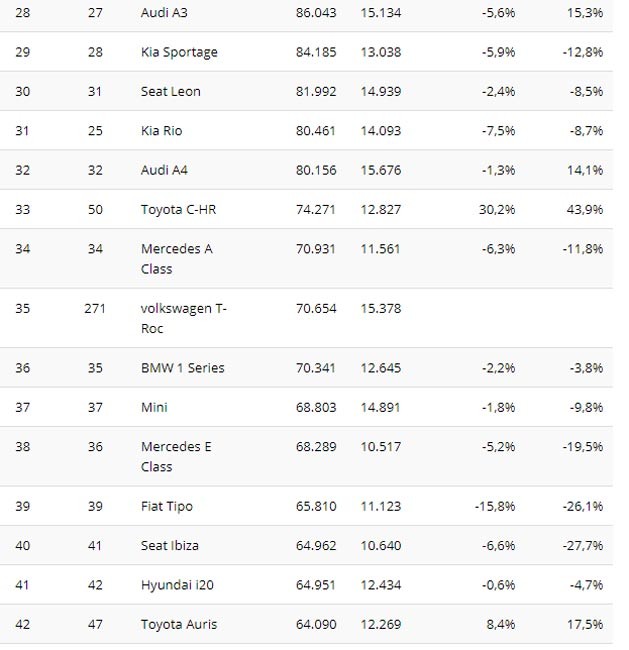The height and width of the screenshot is (650, 629).
Task: Select the rank 271 previous-position cell
Action: 95,308
